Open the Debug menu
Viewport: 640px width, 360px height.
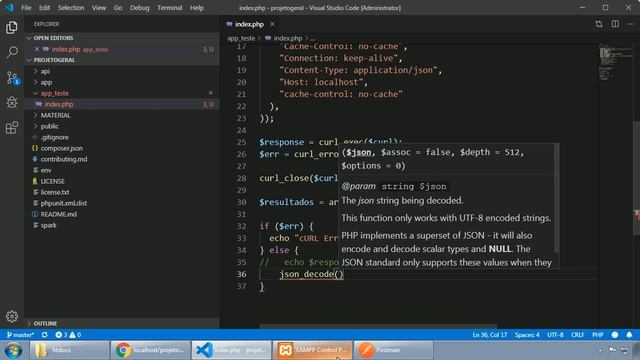coord(140,8)
